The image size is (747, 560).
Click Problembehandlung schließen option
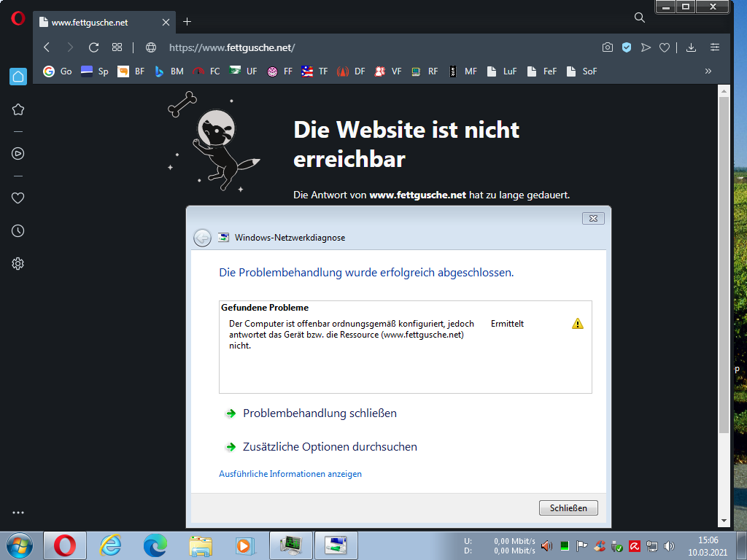click(320, 413)
